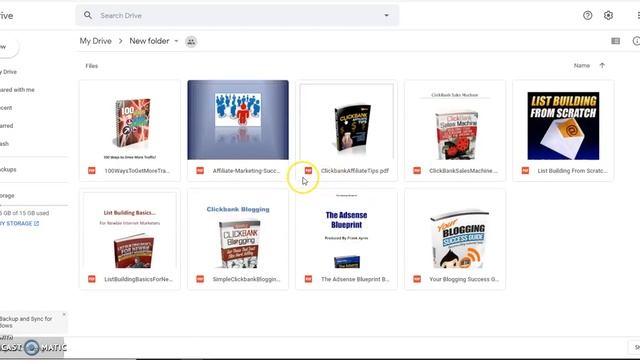Open the ClickbankAffiliateTips.pdf thumbnail

tap(347, 120)
